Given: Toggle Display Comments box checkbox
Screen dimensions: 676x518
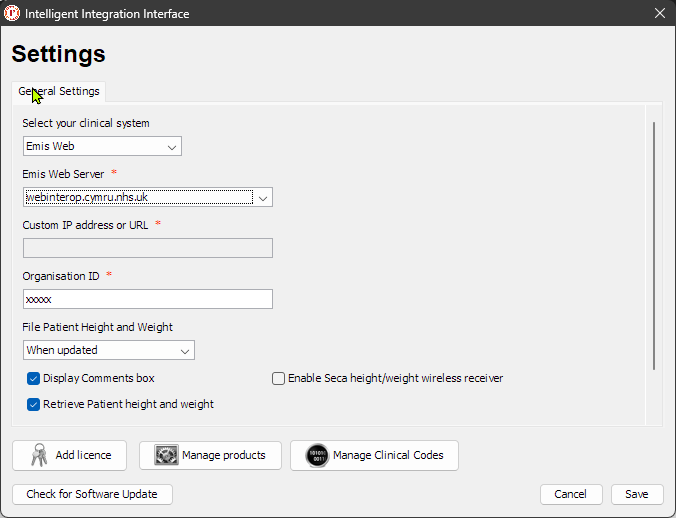Looking at the screenshot, I should [33, 378].
